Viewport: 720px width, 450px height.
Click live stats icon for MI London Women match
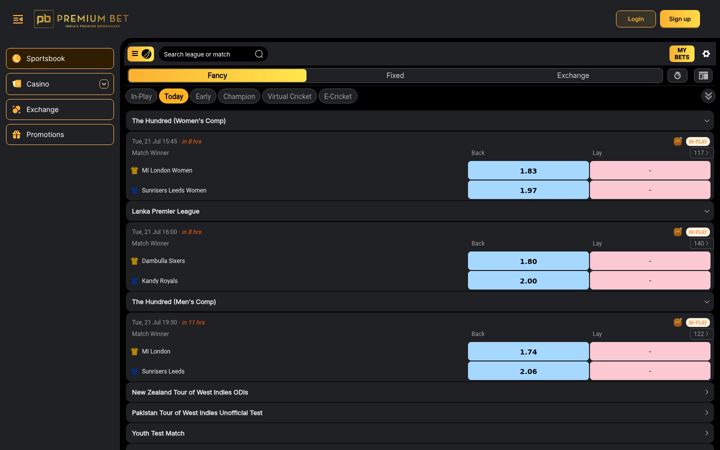[677, 141]
